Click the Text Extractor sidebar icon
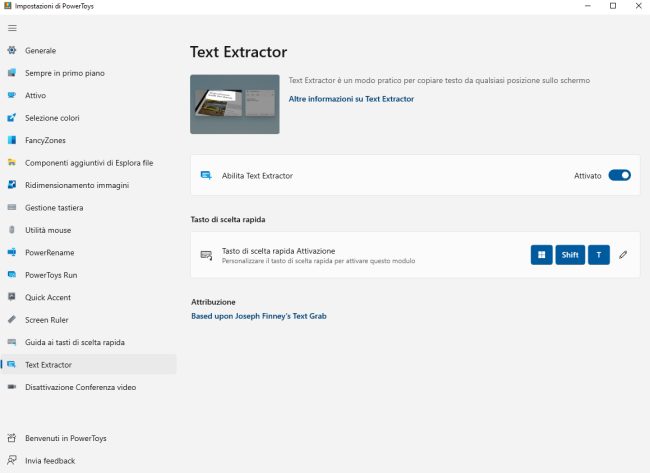 point(12,364)
